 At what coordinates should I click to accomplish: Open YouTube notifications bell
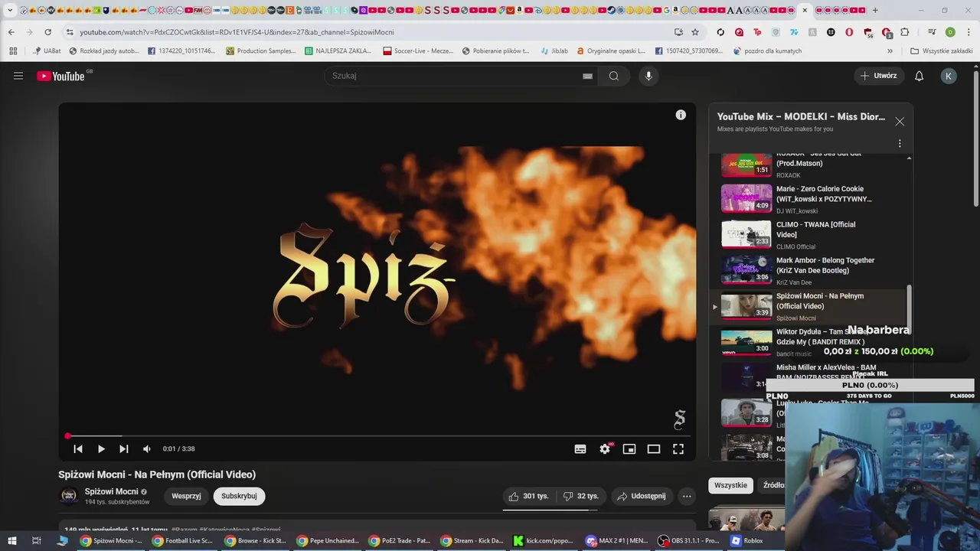(x=920, y=76)
